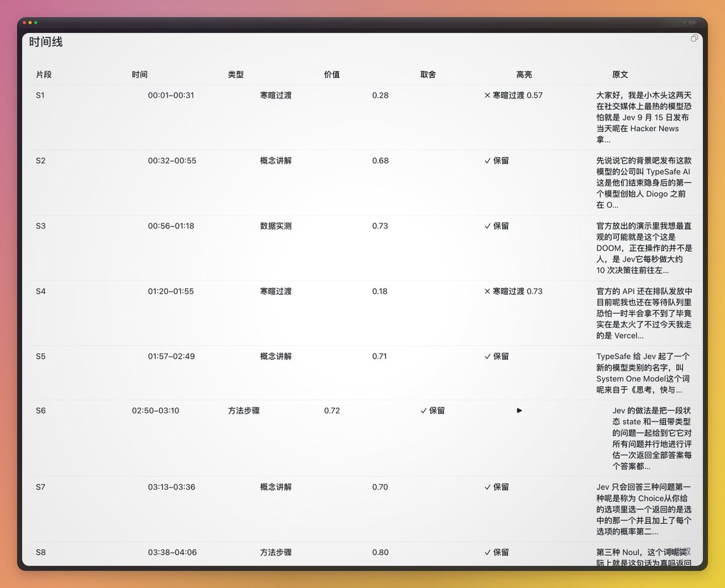Screen dimensions: 725x588
Task: Click the time range 00:32–00:55
Action: 172,161
